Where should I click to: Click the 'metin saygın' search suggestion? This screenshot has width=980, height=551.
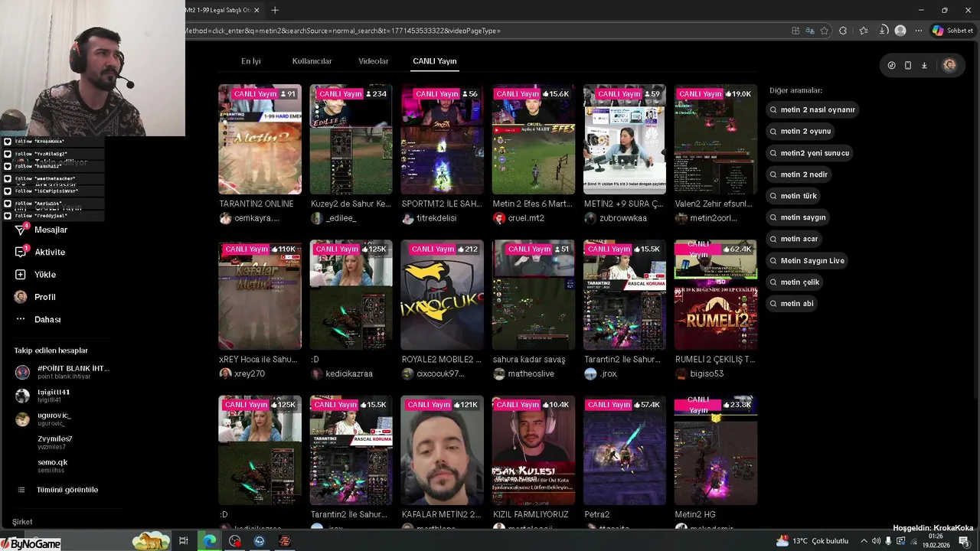(798, 217)
